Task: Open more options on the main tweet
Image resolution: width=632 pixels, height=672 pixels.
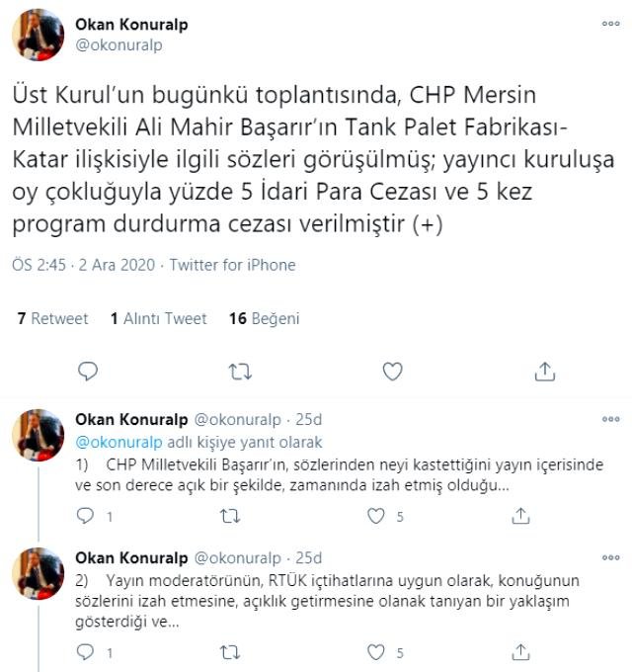Action: click(610, 24)
